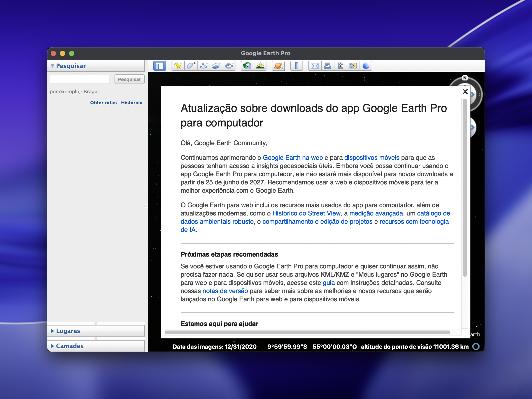The height and width of the screenshot is (399, 532).
Task: Add an image overlay
Action: (x=216, y=66)
